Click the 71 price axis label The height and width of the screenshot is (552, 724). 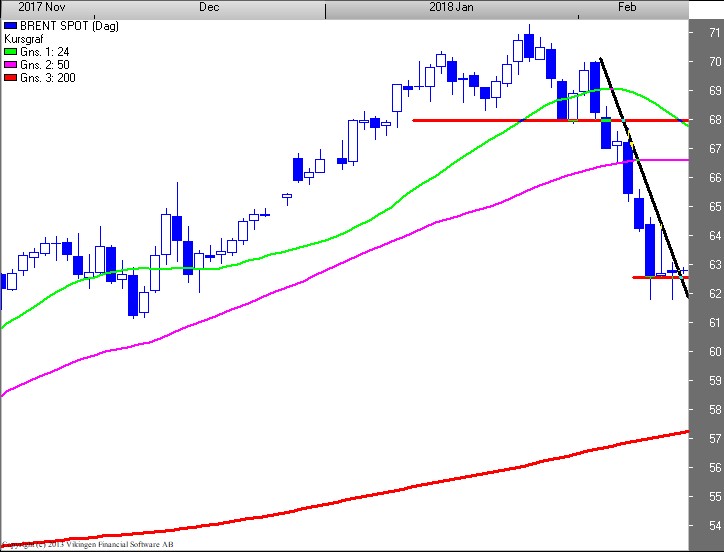[715, 32]
